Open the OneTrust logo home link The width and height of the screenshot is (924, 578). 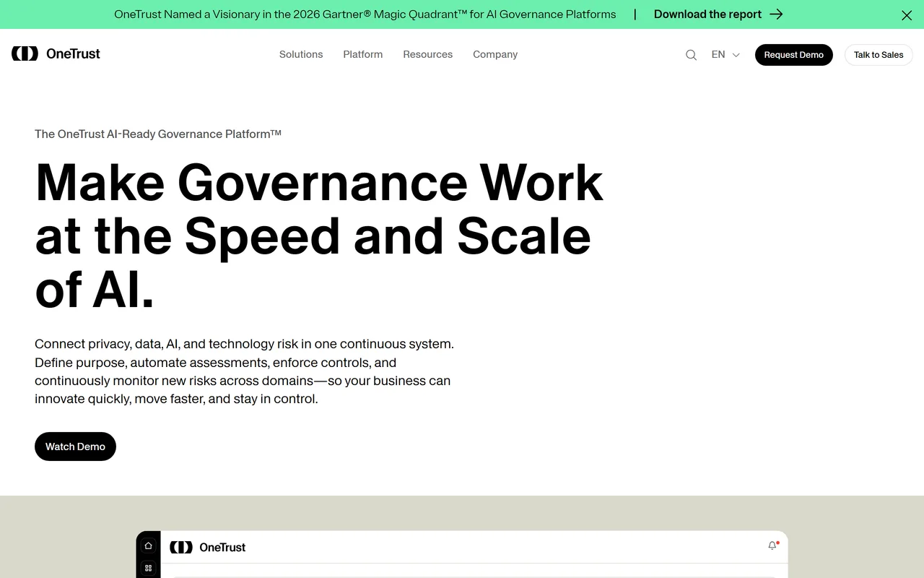coord(56,53)
